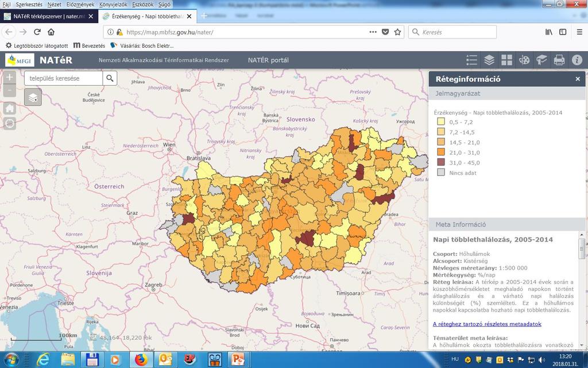Click the printer icon in NATéR toolbar
588x368 pixels.
pyautogui.click(x=559, y=60)
